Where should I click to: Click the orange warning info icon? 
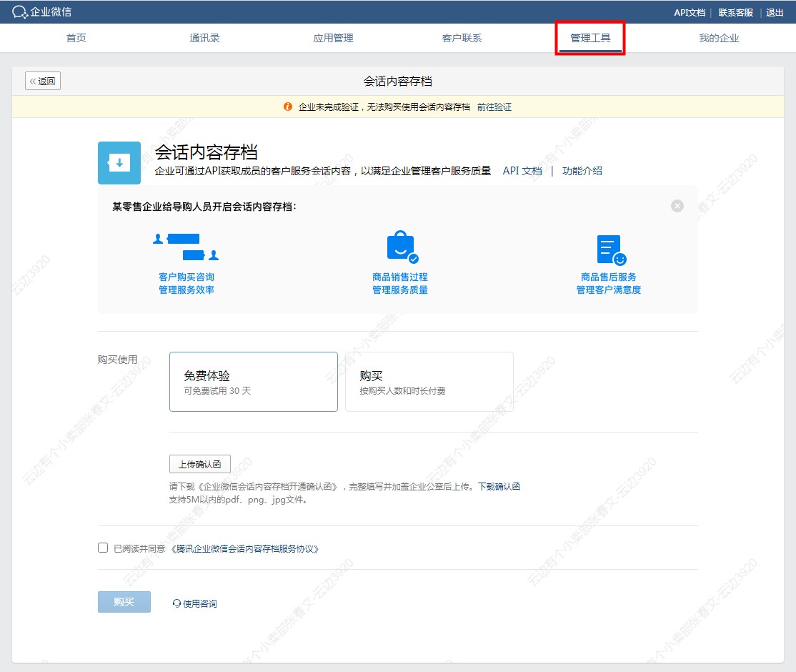[288, 107]
